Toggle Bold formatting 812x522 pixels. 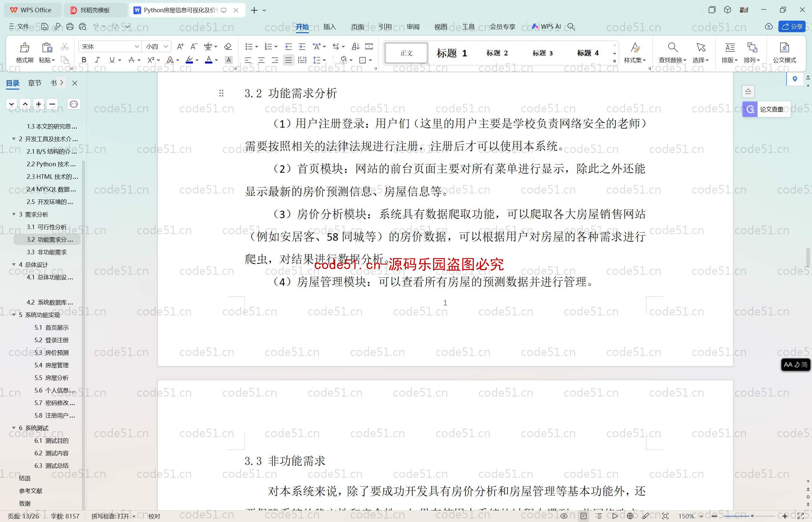click(x=84, y=60)
